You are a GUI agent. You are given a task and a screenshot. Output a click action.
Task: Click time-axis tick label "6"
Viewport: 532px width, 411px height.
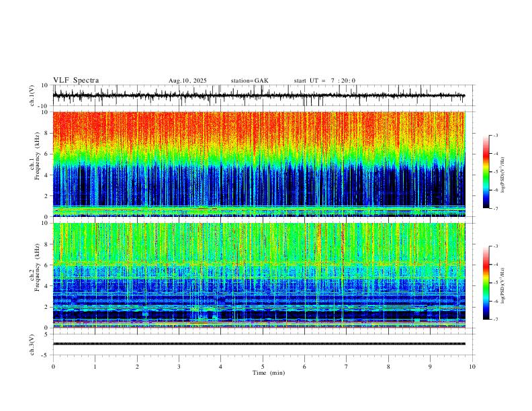[305, 367]
